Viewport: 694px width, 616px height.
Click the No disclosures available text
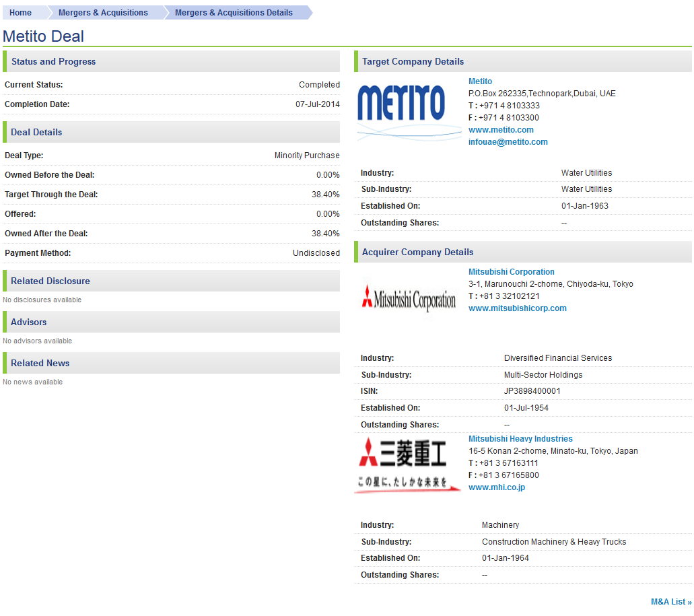tap(42, 300)
